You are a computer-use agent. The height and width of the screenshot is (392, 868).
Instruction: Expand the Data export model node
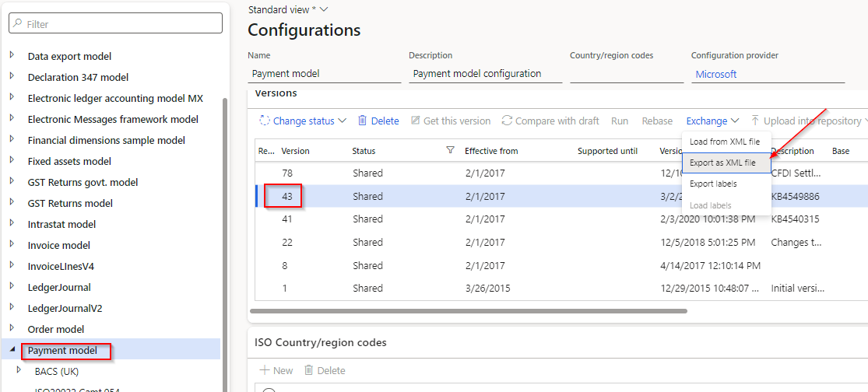[x=12, y=55]
